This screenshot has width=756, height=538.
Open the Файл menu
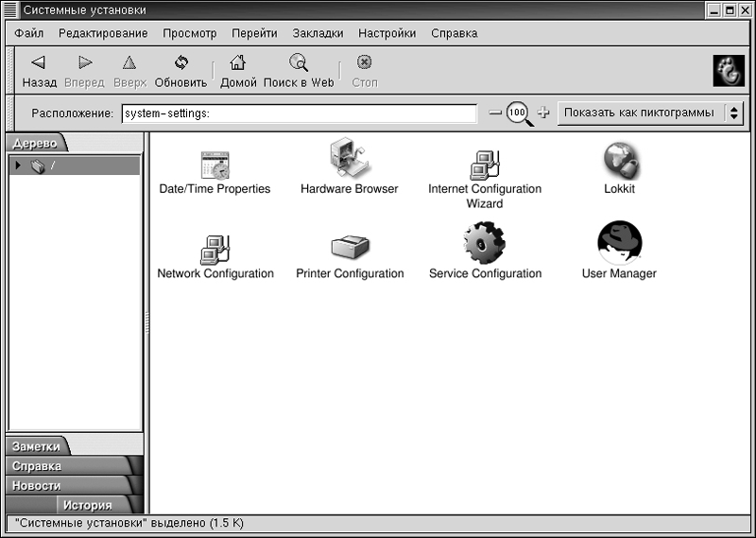(x=29, y=33)
